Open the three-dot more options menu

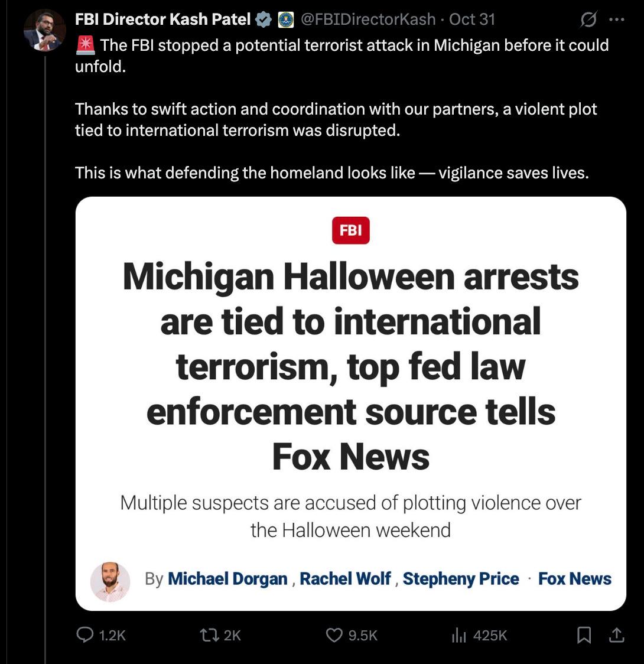616,19
